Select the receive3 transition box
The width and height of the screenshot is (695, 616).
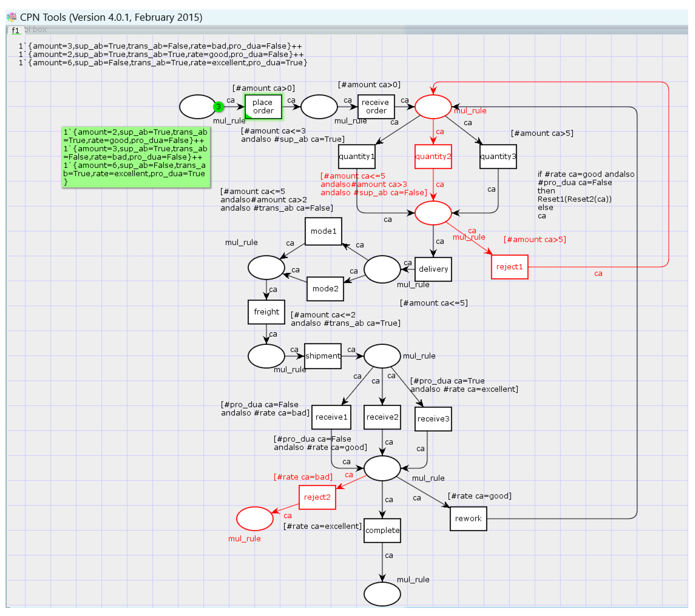pos(433,419)
